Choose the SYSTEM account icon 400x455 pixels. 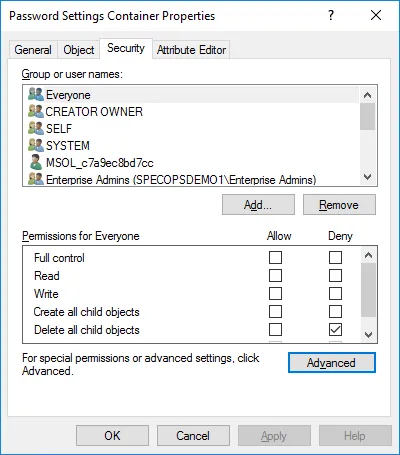pos(36,145)
